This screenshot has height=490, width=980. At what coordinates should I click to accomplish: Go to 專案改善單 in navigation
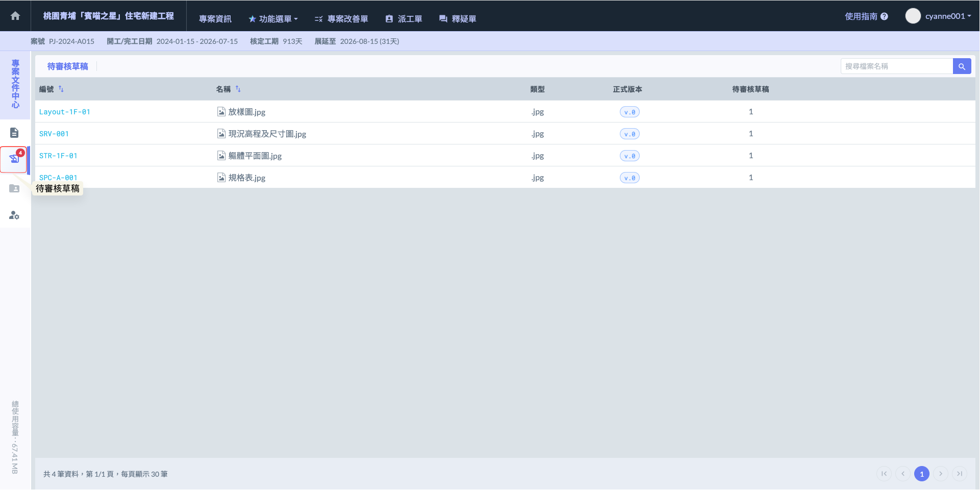click(x=341, y=19)
